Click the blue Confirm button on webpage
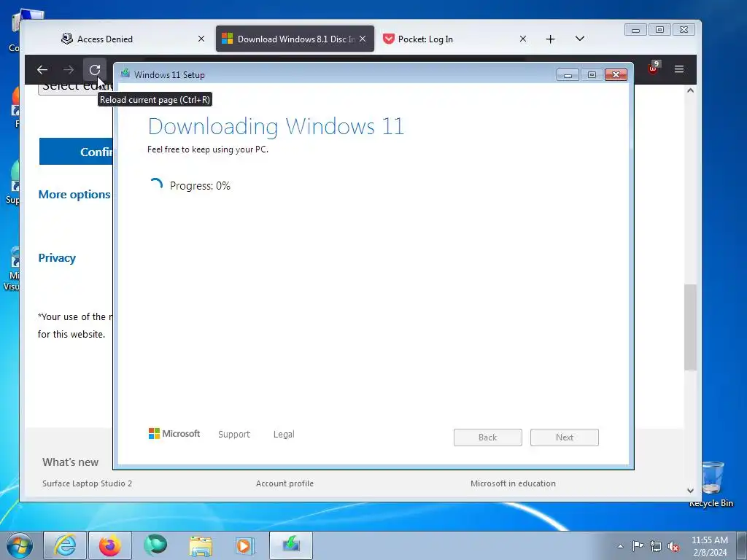Image resolution: width=747 pixels, height=560 pixels. (76, 152)
